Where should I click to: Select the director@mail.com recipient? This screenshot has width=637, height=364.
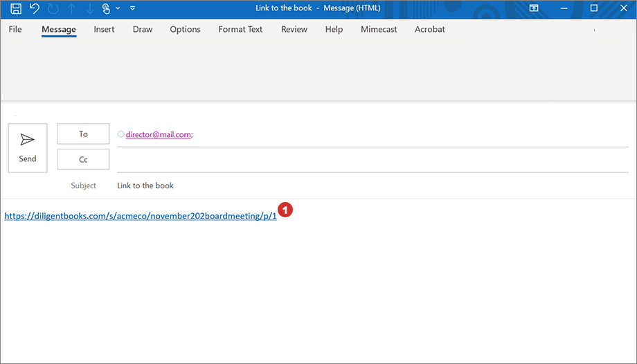point(158,135)
